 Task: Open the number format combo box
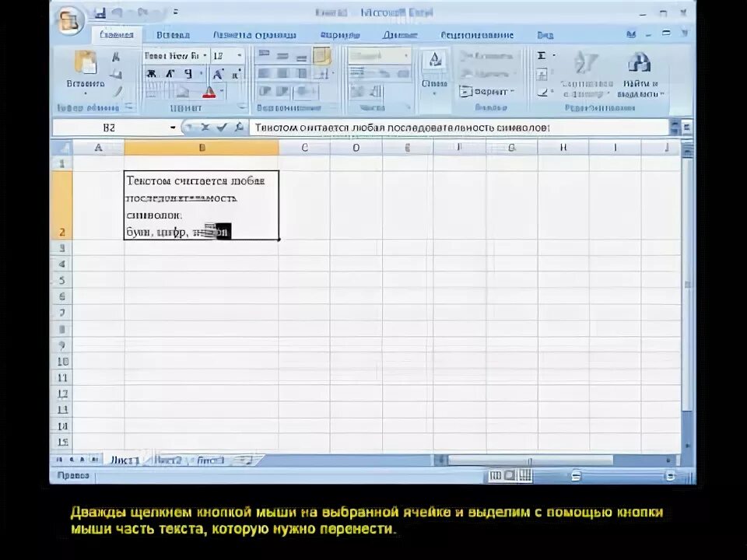pos(379,56)
